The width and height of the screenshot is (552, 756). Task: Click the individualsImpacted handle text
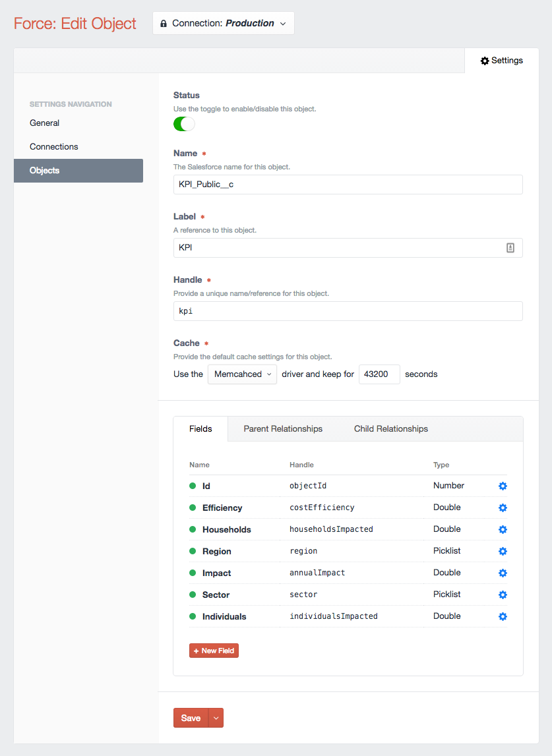334,616
